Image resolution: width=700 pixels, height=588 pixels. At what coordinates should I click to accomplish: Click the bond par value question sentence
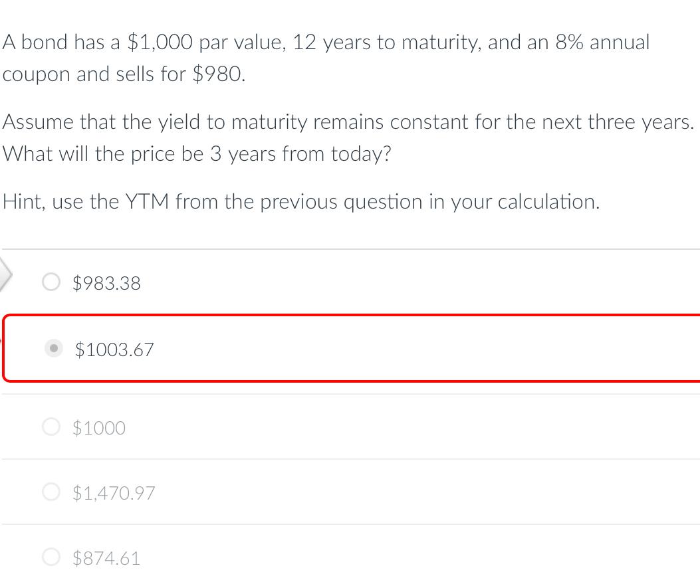click(326, 58)
